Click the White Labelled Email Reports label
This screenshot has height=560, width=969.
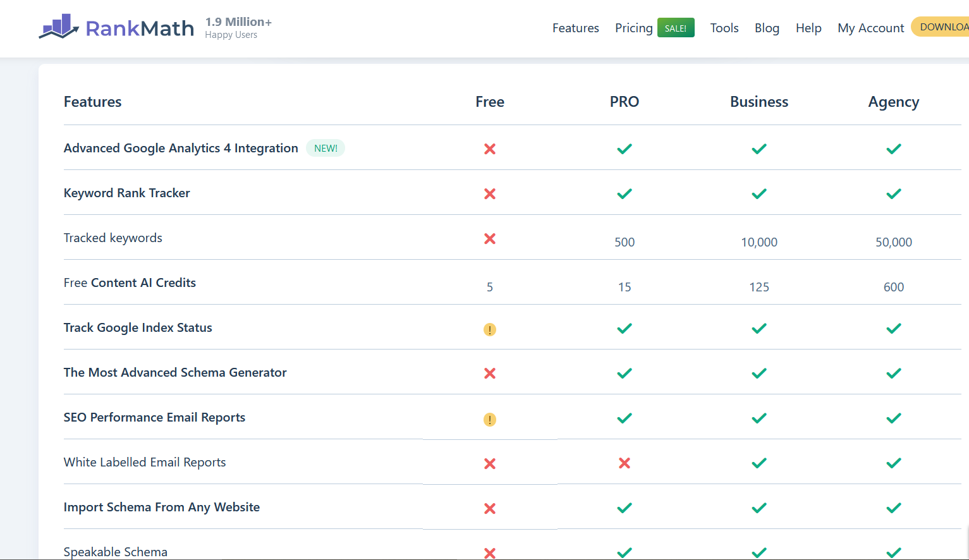[x=145, y=462]
